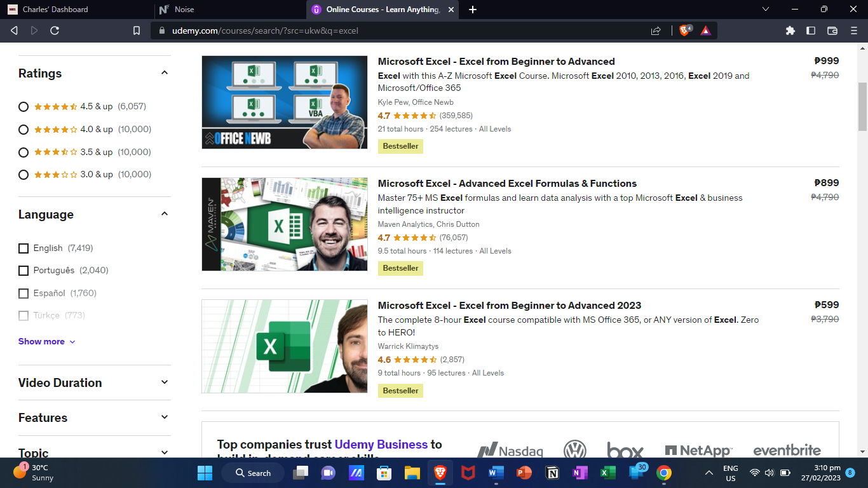Close the Online Courses tab
This screenshot has height=488, width=868.
coord(451,10)
